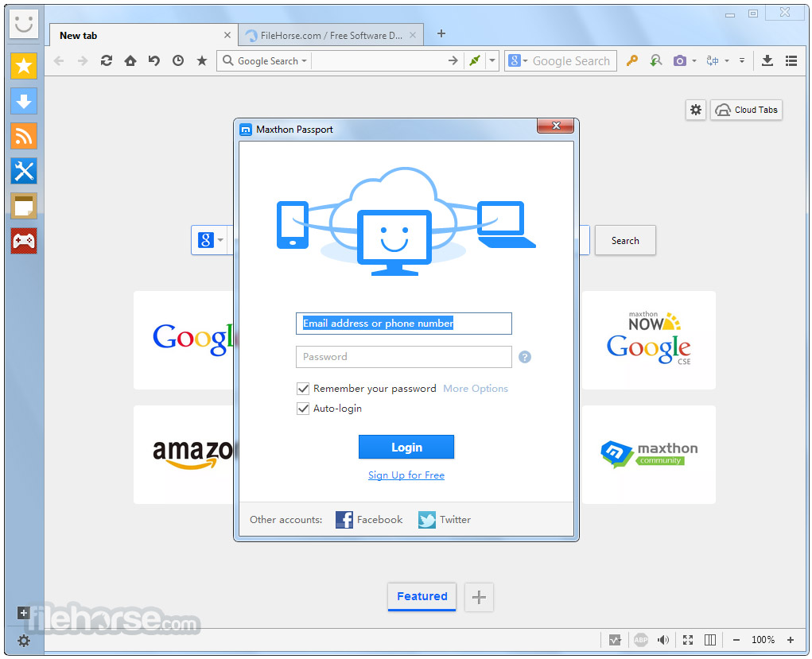Click the go arrow in address bar
Image resolution: width=812 pixels, height=659 pixels.
[453, 61]
